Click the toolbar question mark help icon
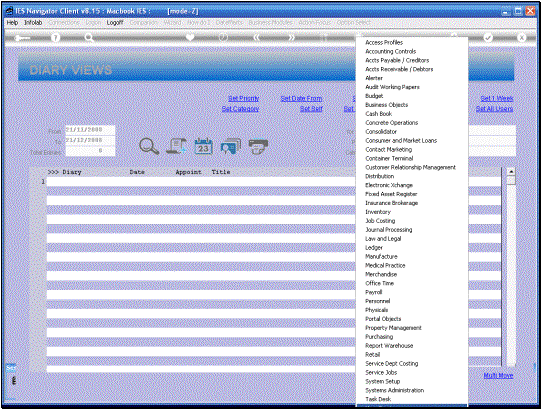The width and height of the screenshot is (541, 409). (x=55, y=37)
